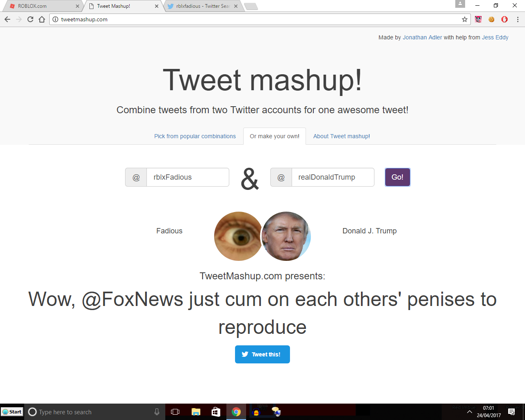Screen dimensions: 525x420
Task: Bookmark this page with the star icon
Action: coord(465,19)
